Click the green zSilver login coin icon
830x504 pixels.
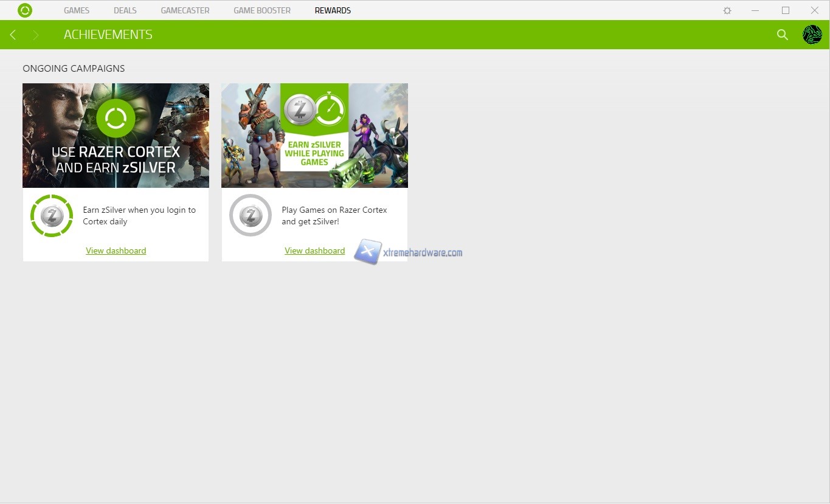click(52, 216)
